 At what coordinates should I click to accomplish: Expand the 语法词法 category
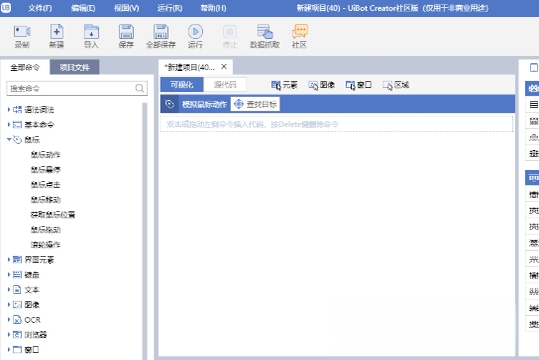(x=9, y=110)
